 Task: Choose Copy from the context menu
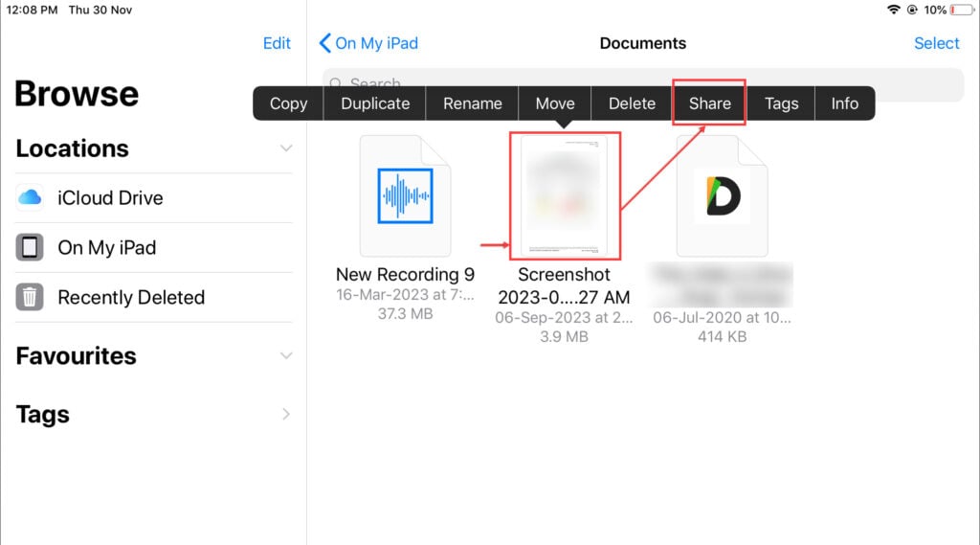(x=288, y=103)
